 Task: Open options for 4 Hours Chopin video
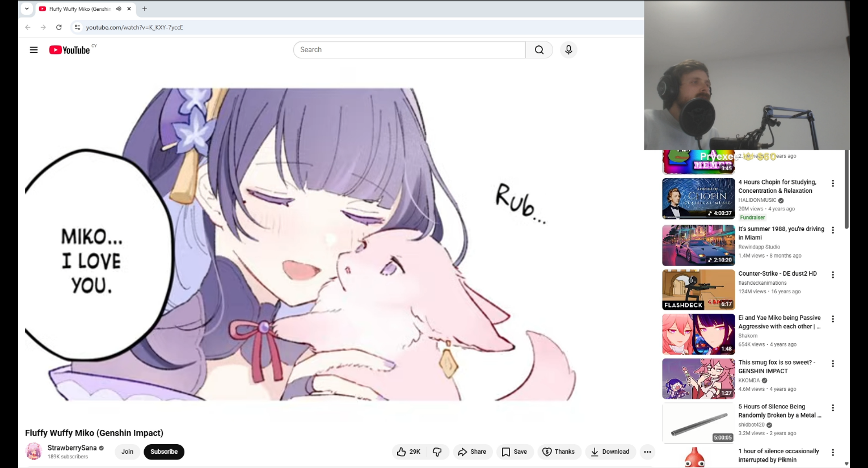click(x=833, y=184)
